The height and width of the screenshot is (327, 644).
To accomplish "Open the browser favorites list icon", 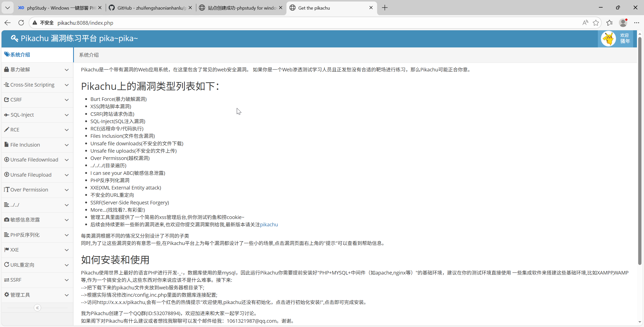I will (x=609, y=23).
